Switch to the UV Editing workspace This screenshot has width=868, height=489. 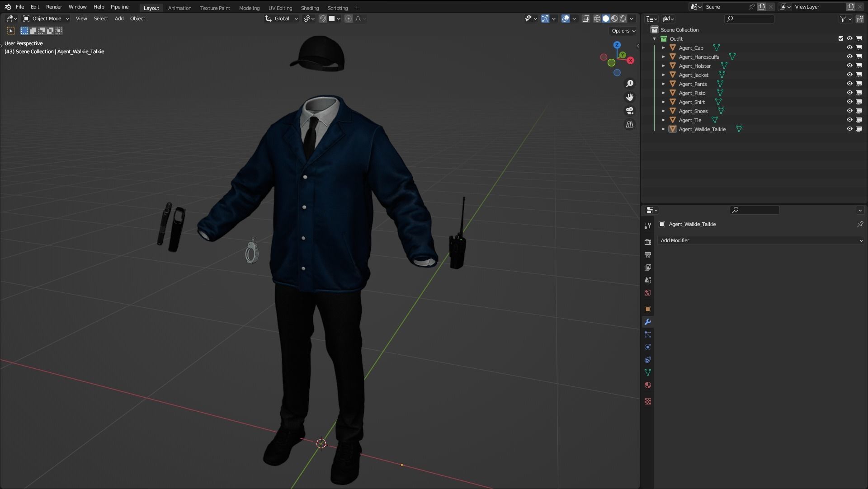tap(280, 8)
